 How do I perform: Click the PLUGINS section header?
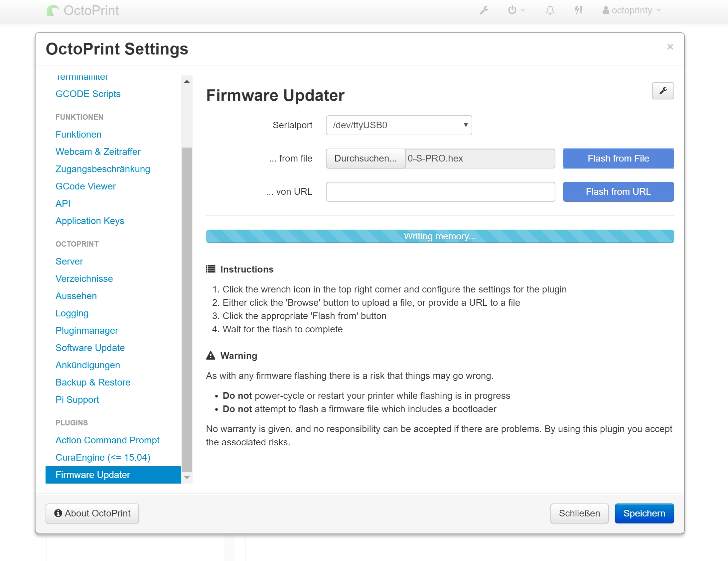72,423
